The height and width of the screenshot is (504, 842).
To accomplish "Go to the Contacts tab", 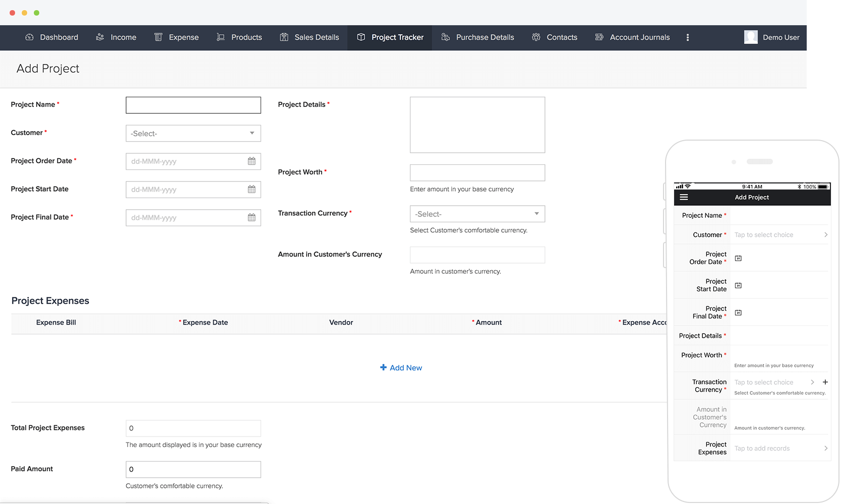I will [555, 37].
